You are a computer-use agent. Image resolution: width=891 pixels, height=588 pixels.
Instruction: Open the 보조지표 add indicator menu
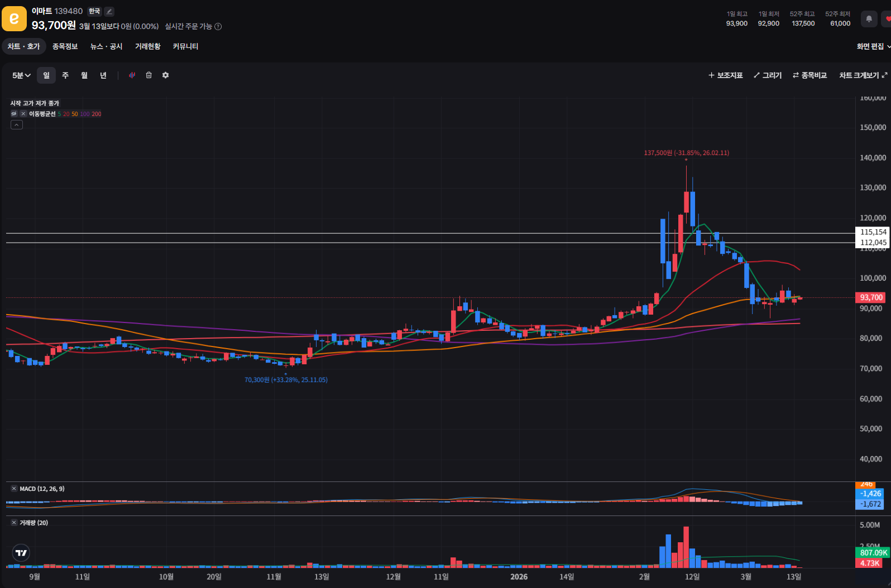click(x=726, y=75)
